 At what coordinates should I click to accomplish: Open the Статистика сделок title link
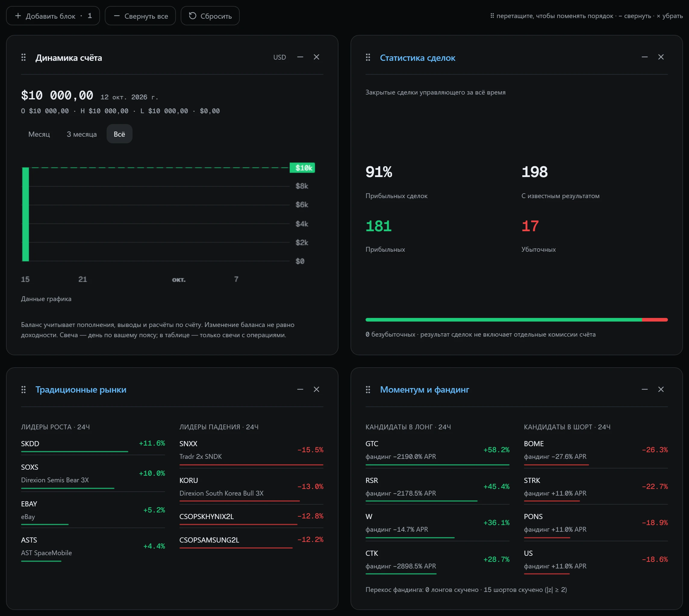click(417, 58)
